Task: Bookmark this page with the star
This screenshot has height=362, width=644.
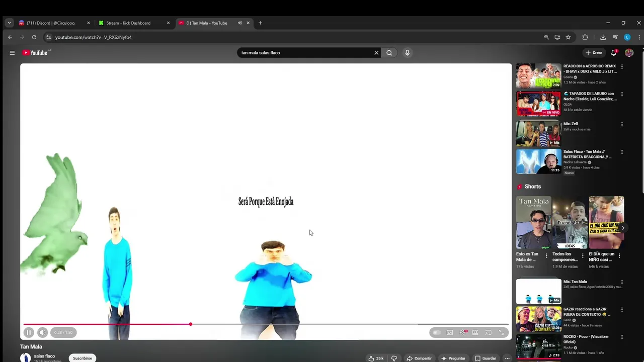Action: (x=568, y=37)
